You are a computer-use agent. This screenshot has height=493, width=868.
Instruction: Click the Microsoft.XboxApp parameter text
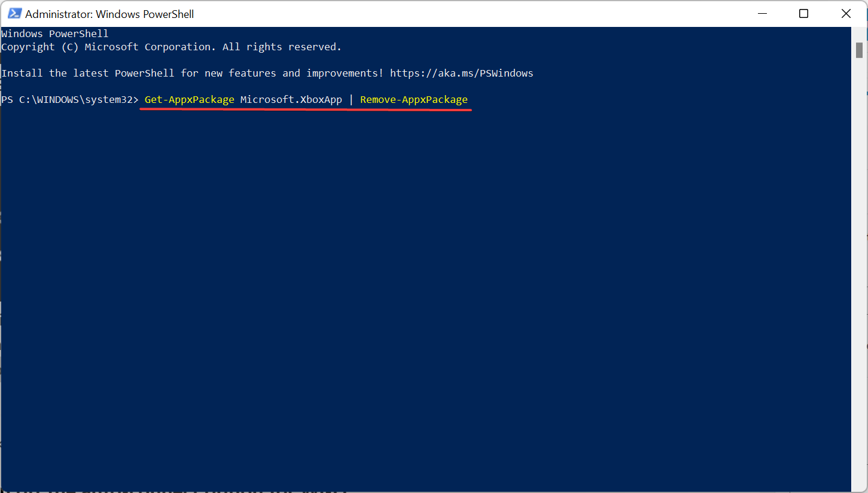coord(291,99)
